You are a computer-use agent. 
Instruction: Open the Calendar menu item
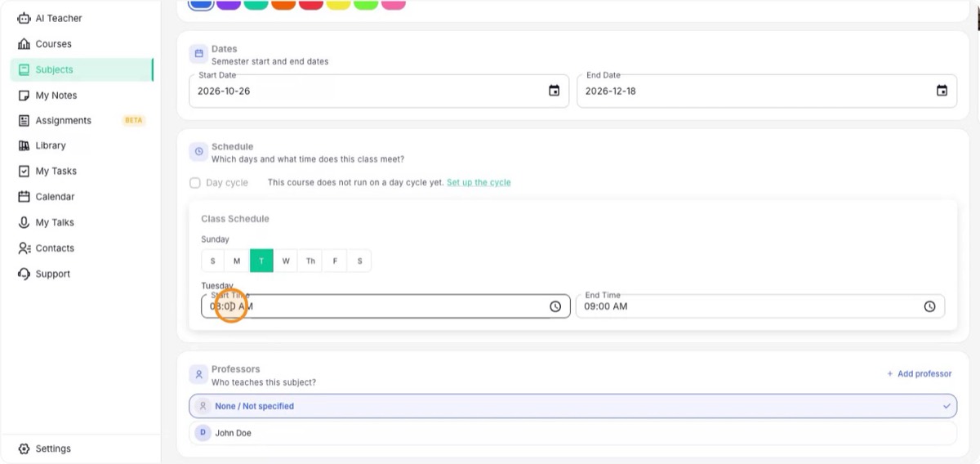click(82, 197)
